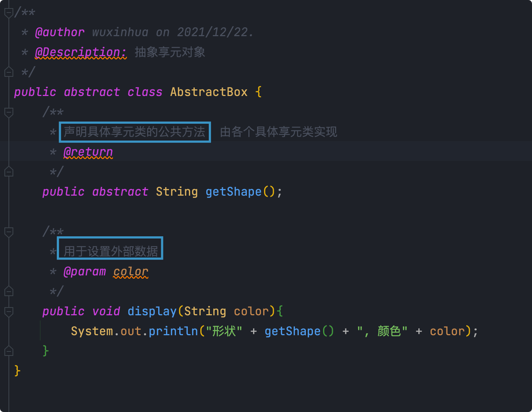Click the System class reference
The width and height of the screenshot is (532, 412).
point(92,331)
